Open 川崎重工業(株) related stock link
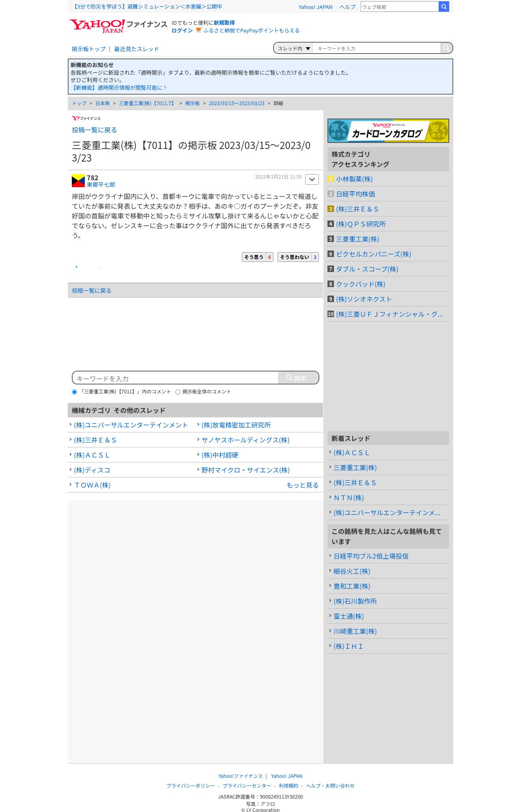Image resolution: width=521 pixels, height=812 pixels. point(355,631)
